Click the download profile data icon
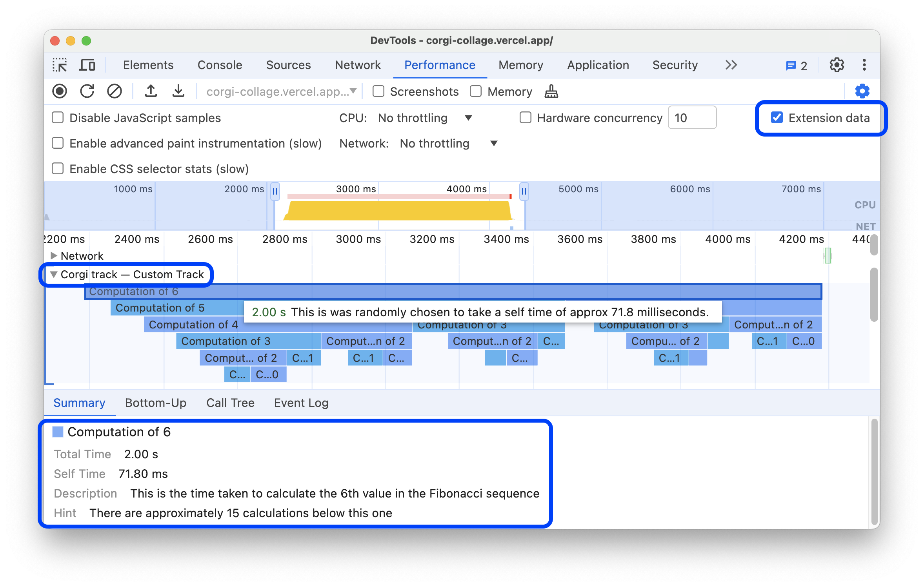This screenshot has width=924, height=587. tap(176, 91)
